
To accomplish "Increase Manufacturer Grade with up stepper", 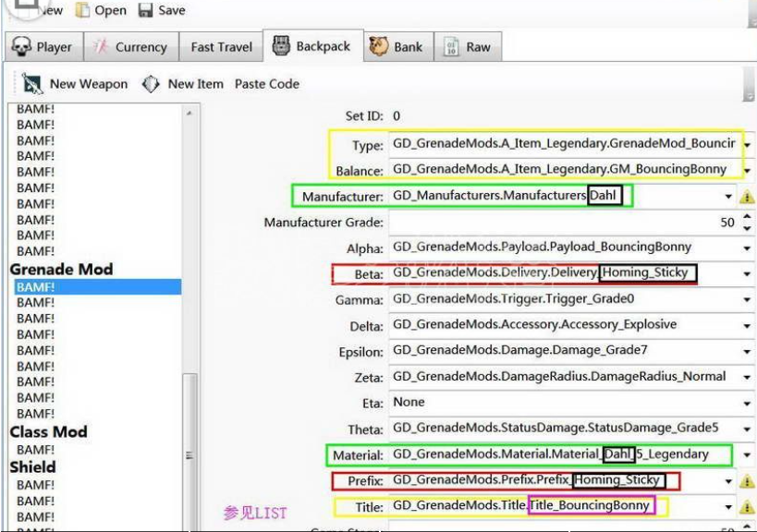I will (747, 218).
